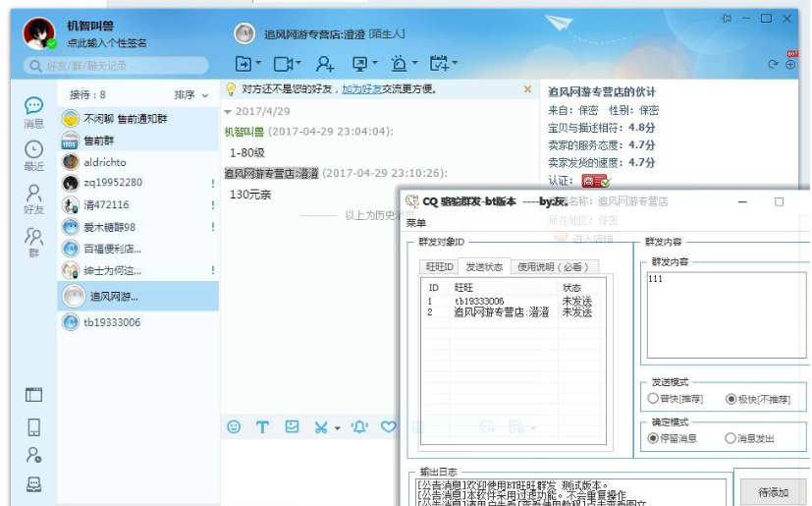Viewport: 812px width, 506px height.
Task: Edit signature 点此输入个性签名
Action: [x=107, y=43]
